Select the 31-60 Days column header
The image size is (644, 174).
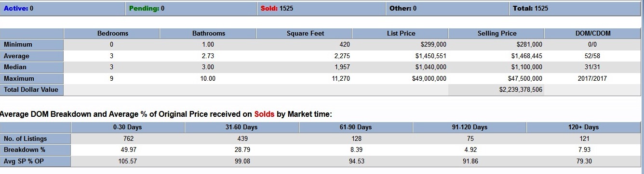[x=242, y=127]
